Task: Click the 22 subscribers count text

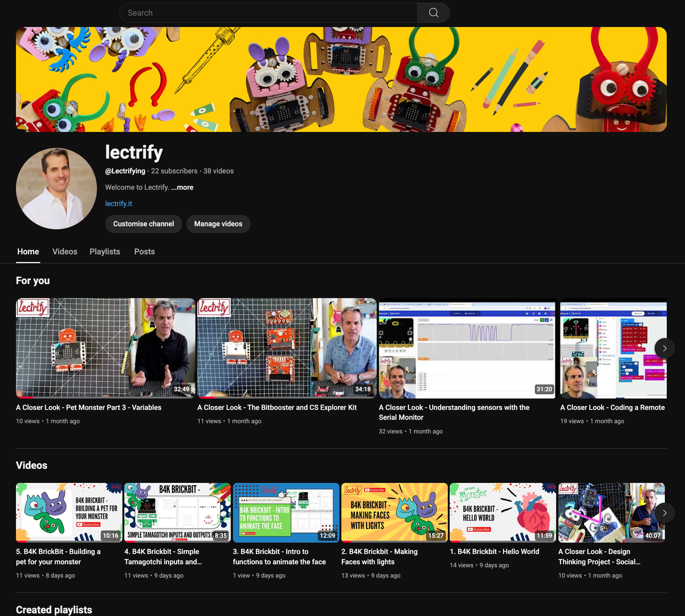Action: click(174, 171)
